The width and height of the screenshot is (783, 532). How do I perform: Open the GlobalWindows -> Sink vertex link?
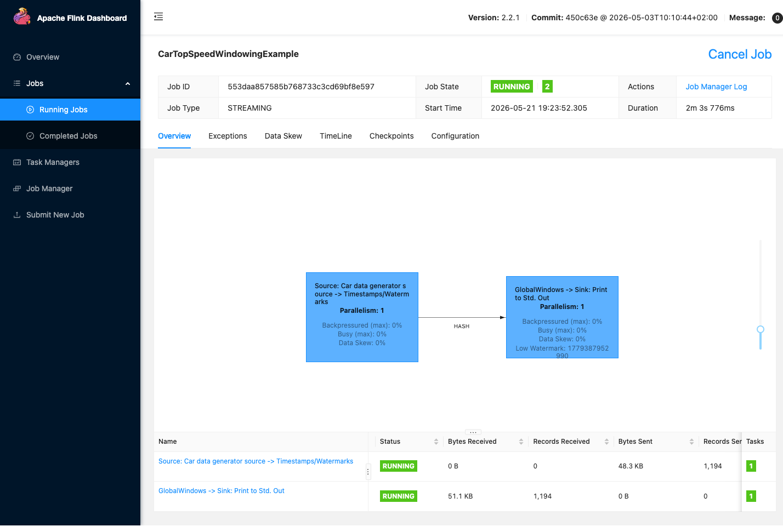click(222, 491)
